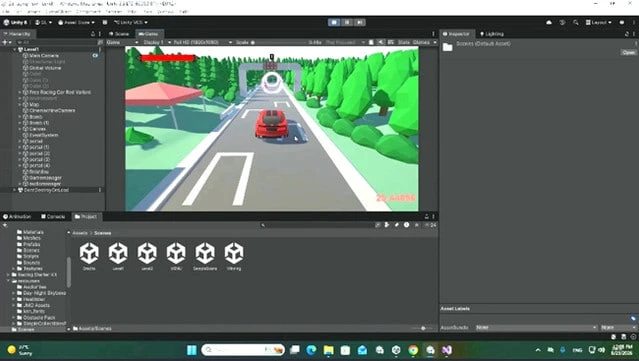
Task: Select the level2 scene asset icon
Action: pyautogui.click(x=147, y=253)
